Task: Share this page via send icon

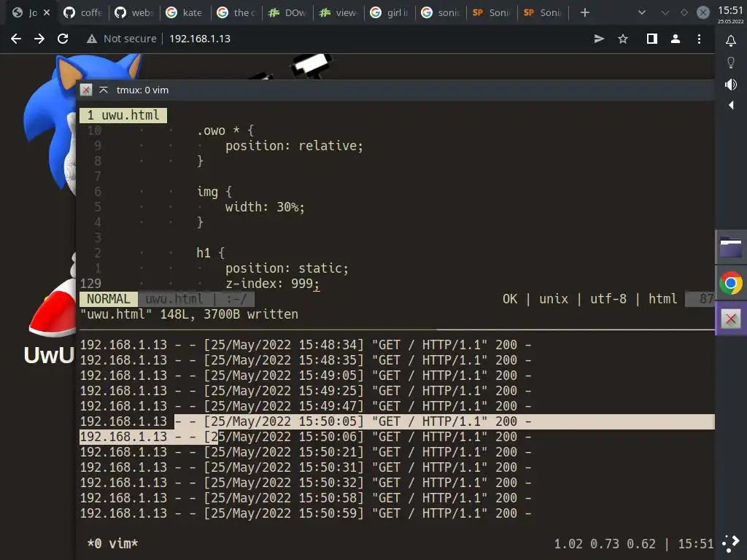Action: coord(599,39)
